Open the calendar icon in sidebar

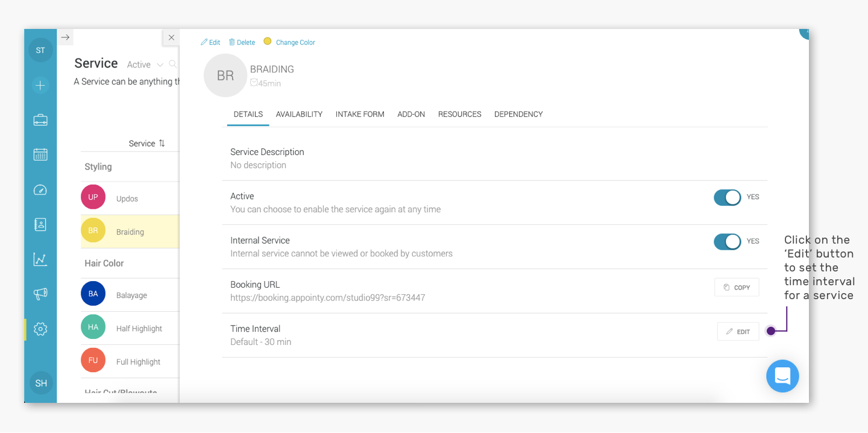point(40,154)
